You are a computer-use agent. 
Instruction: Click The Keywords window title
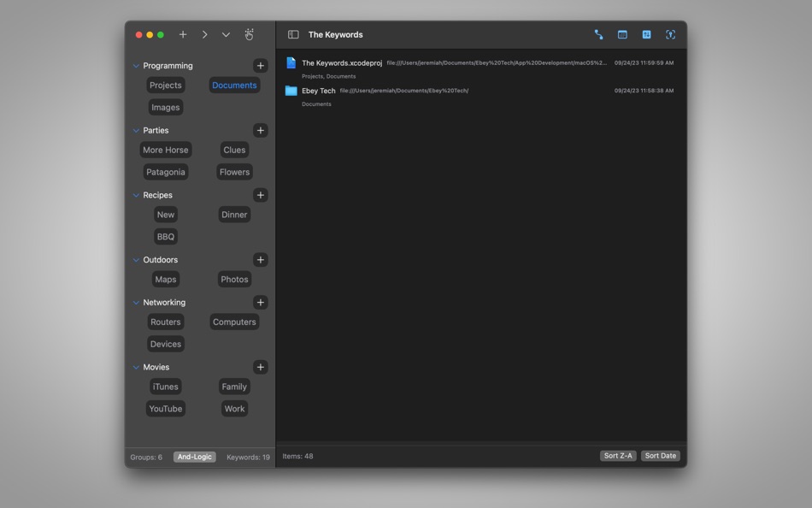(336, 35)
